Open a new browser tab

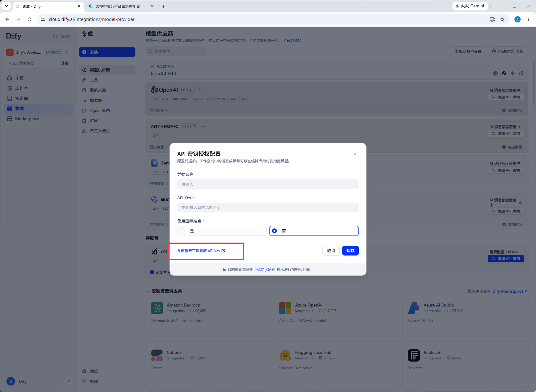click(163, 6)
